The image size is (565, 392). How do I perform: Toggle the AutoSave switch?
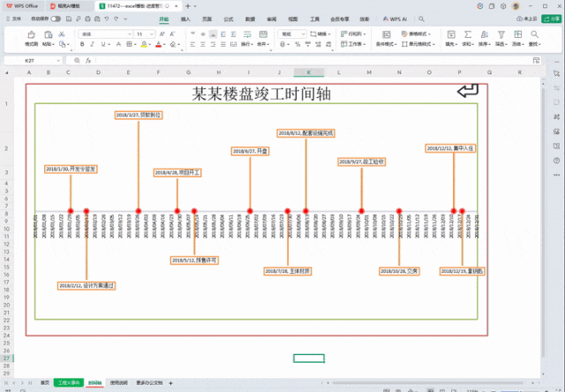[56, 19]
